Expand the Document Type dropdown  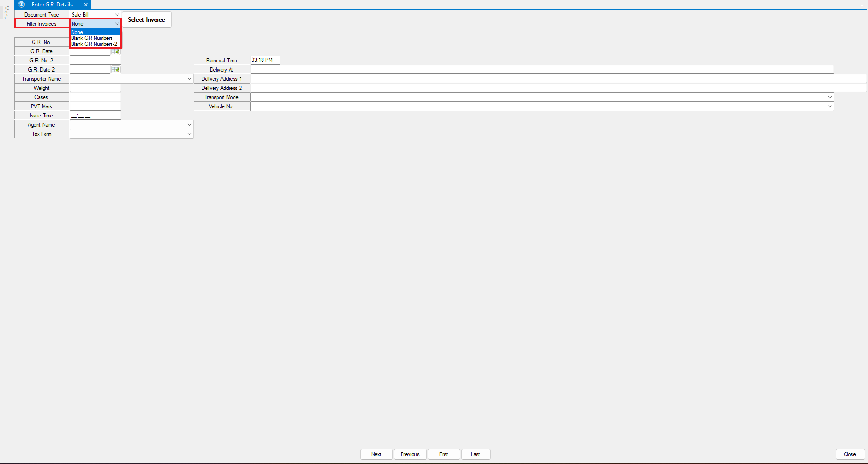click(117, 15)
